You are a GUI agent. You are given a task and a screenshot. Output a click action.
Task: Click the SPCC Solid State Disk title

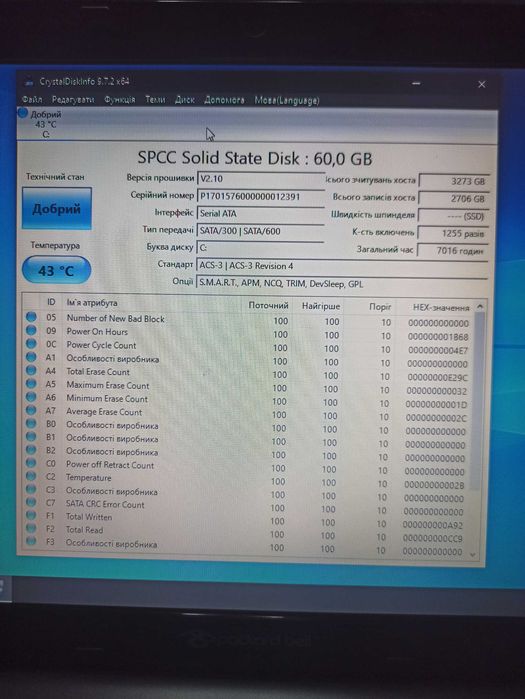tap(254, 158)
